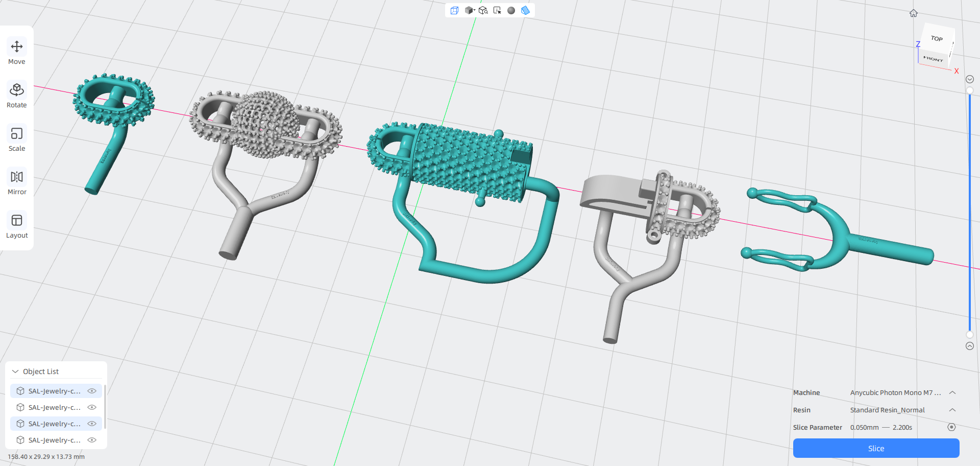
Task: Collapse the Object List panel
Action: 15,371
